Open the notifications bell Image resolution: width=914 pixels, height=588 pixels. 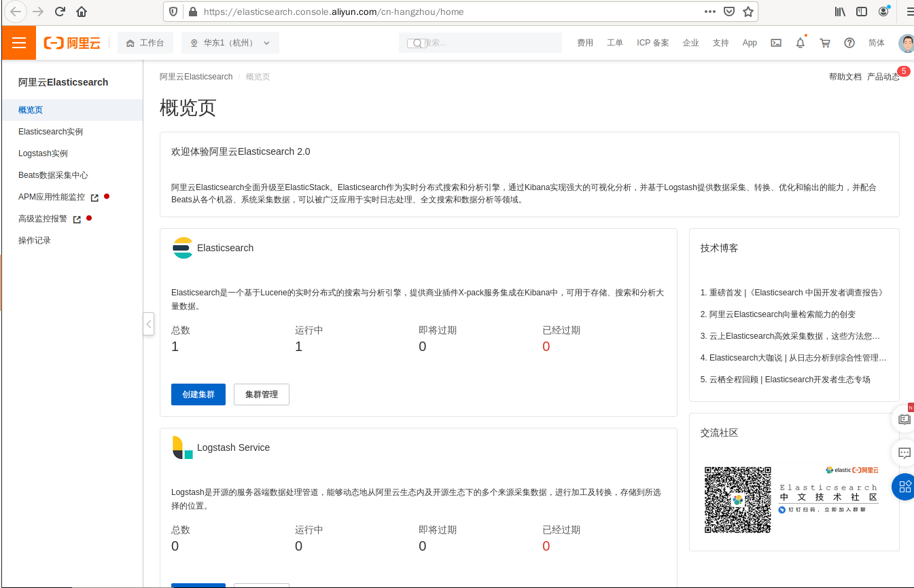coord(801,43)
